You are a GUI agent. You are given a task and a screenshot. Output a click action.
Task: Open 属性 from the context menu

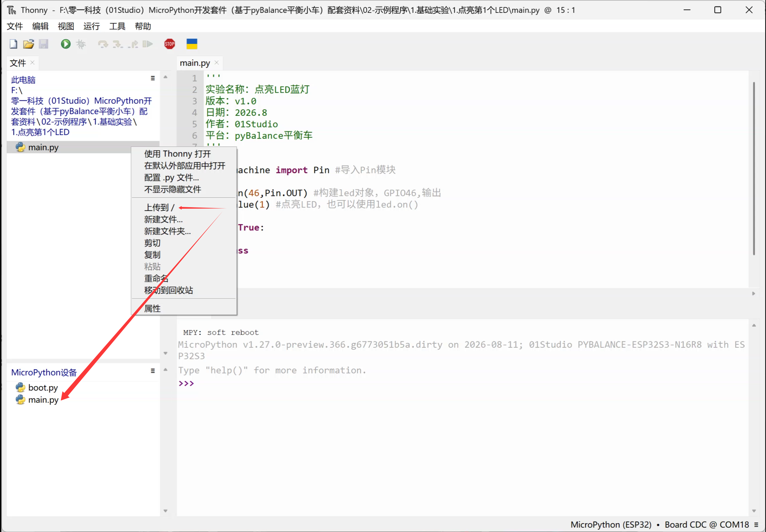point(184,308)
